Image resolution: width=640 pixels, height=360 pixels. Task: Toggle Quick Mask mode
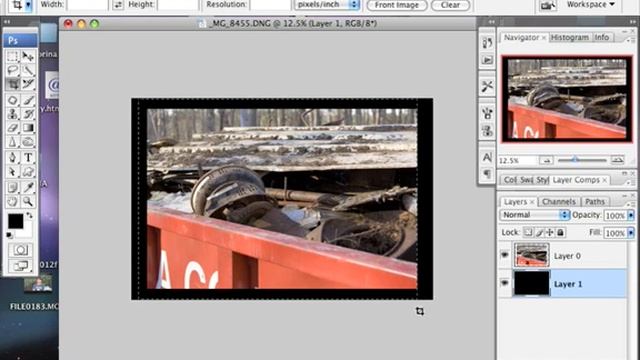point(20,250)
